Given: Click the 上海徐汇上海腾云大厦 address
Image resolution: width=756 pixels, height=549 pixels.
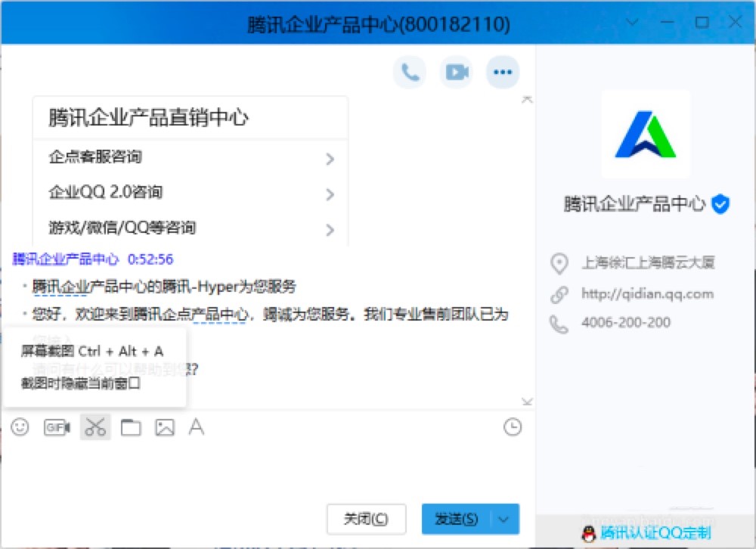Looking at the screenshot, I should point(649,262).
